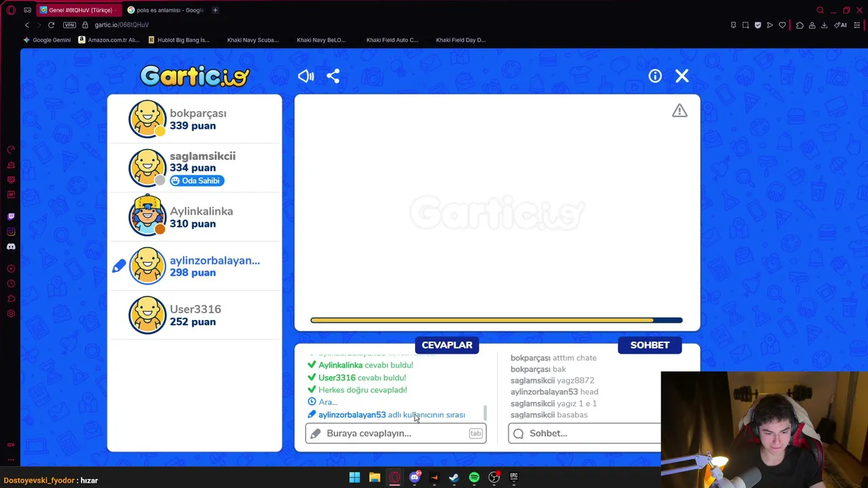
Task: Open the Gartic.io room info icon
Action: tap(655, 76)
